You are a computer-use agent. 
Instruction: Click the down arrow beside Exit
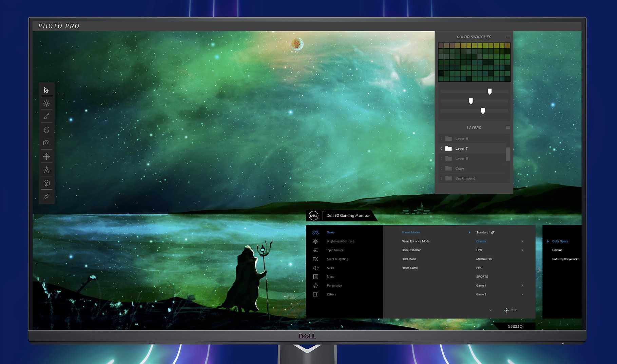click(x=490, y=310)
